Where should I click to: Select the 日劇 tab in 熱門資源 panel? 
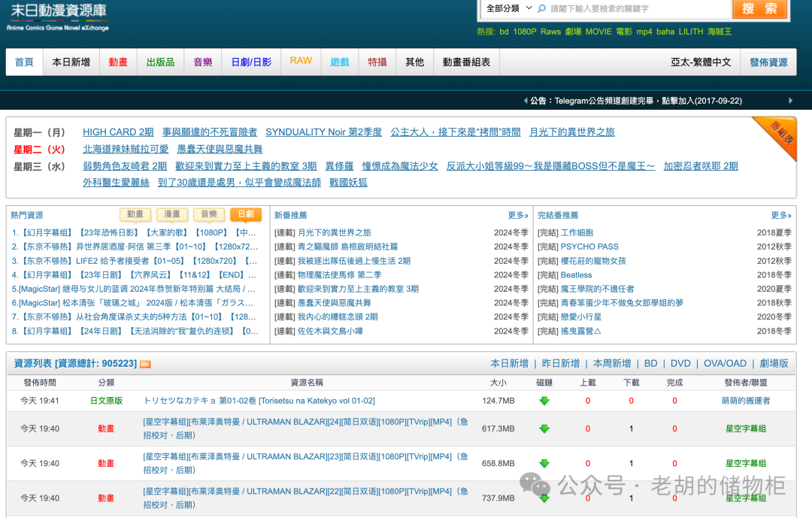(246, 214)
